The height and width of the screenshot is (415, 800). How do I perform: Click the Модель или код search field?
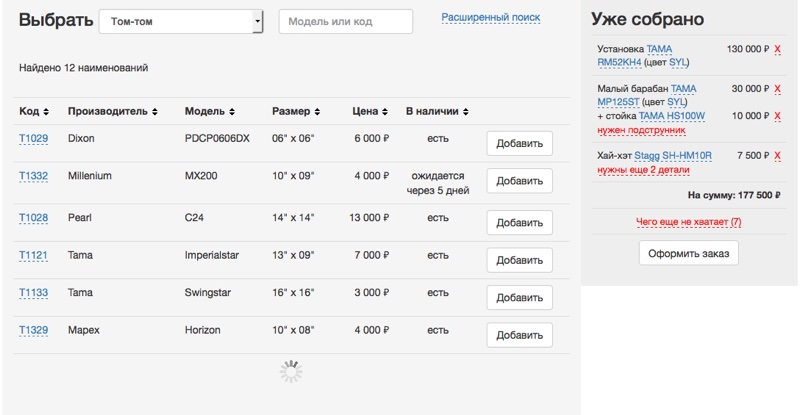click(x=345, y=22)
